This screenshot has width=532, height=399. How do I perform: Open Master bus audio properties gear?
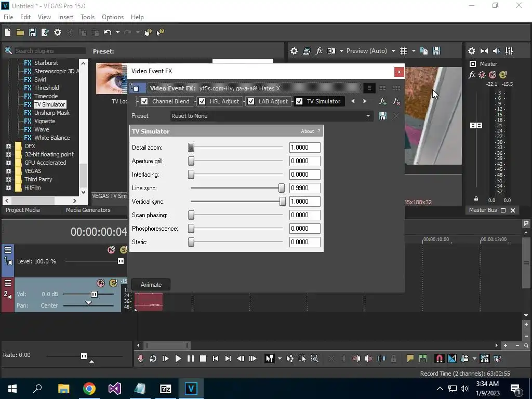point(472,51)
